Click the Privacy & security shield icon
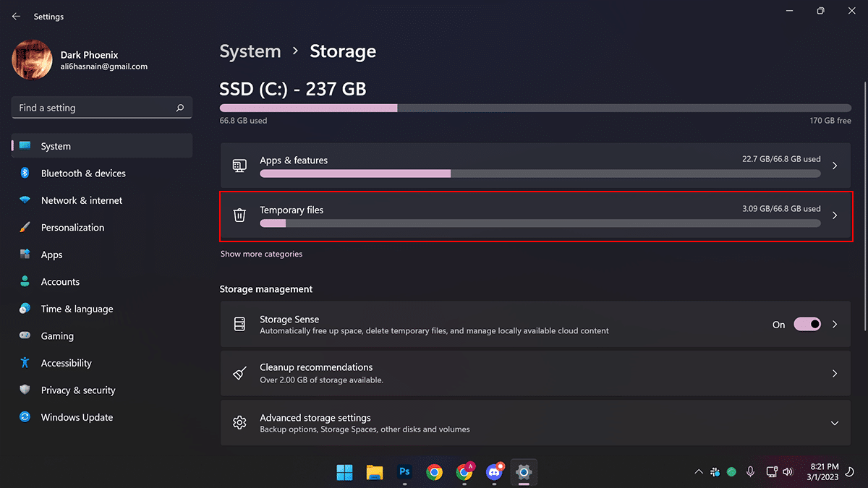Image resolution: width=868 pixels, height=488 pixels. 25,390
